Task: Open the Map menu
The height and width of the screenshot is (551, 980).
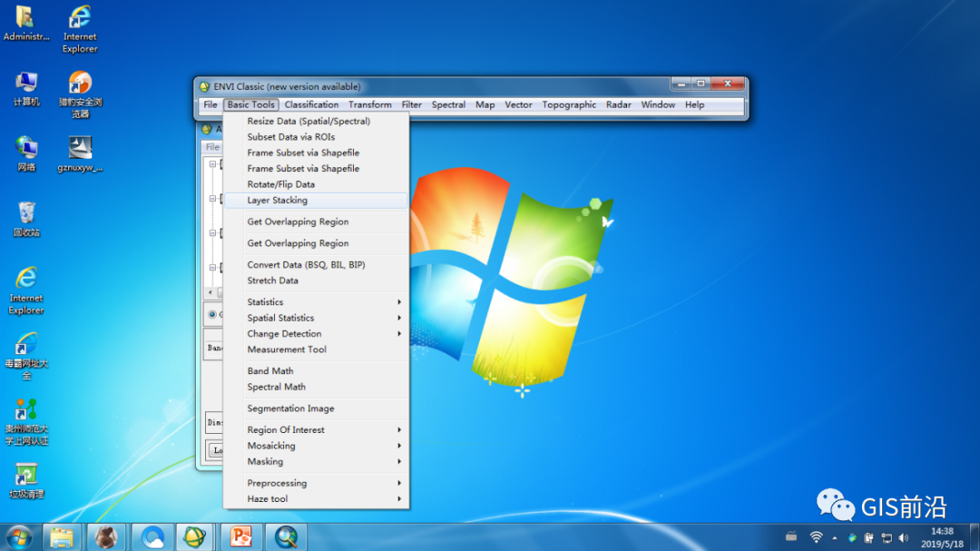Action: tap(485, 104)
